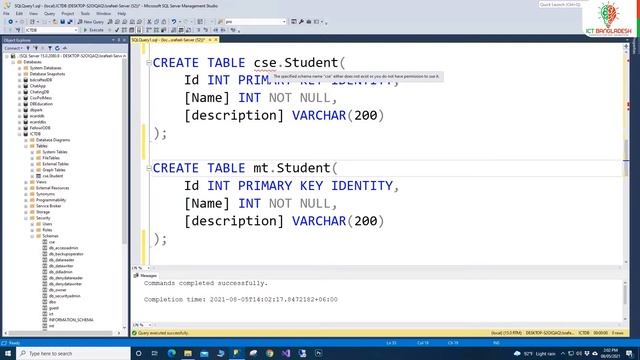
Task: Expand the Views folder
Action: click(26, 182)
